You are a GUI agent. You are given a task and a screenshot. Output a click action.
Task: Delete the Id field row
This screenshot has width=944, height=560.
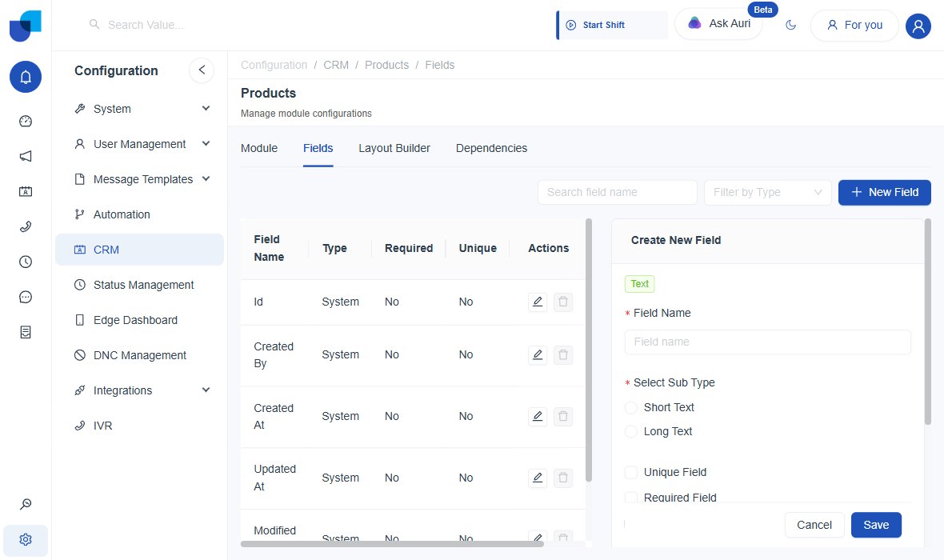(563, 302)
